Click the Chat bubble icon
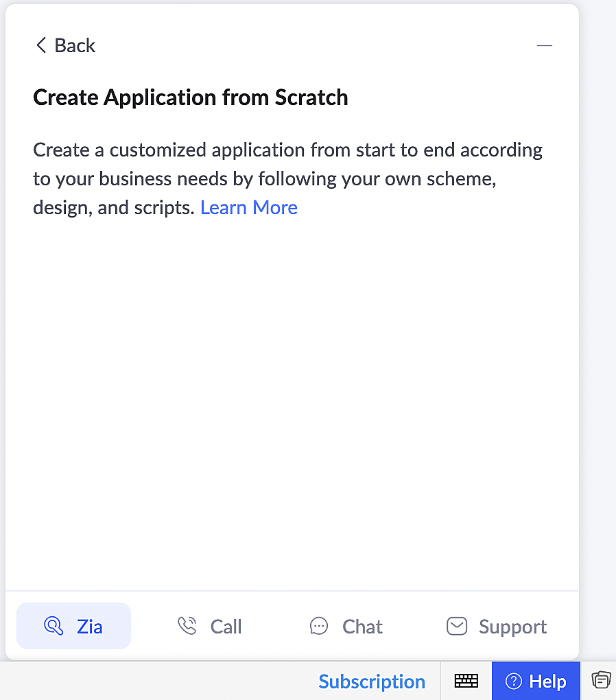 click(x=319, y=626)
